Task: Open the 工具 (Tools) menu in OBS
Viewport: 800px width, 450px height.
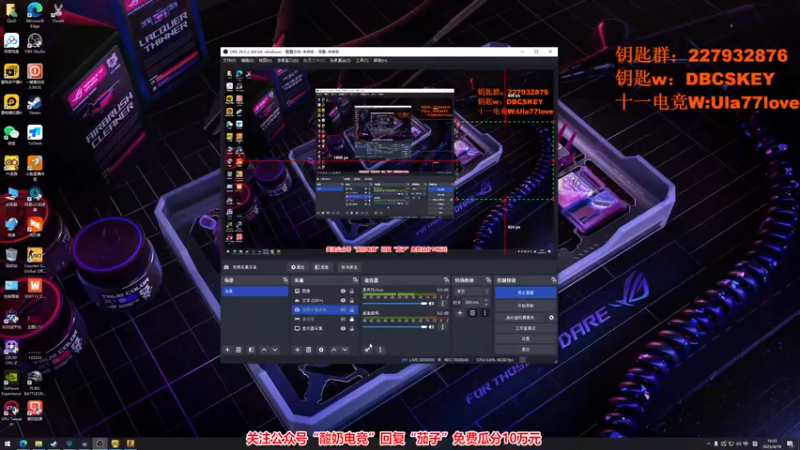Action: (x=362, y=61)
